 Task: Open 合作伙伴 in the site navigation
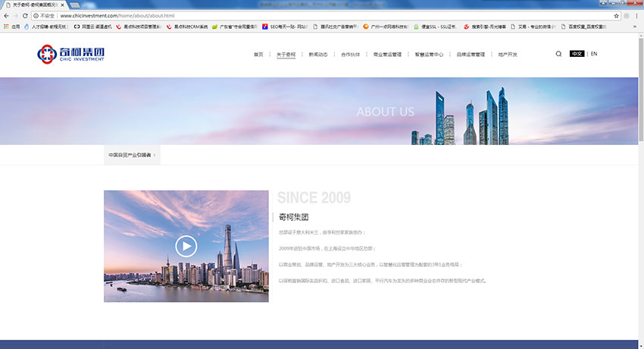350,55
